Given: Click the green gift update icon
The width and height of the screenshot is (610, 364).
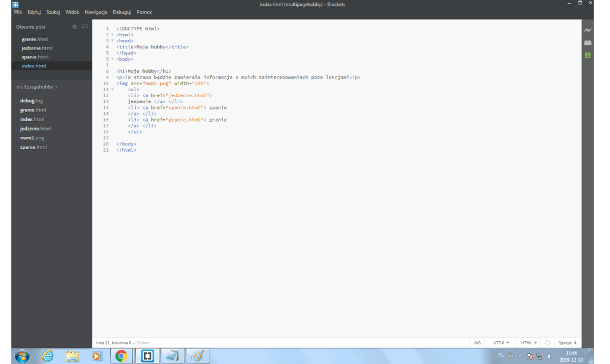Looking at the screenshot, I should click(588, 55).
